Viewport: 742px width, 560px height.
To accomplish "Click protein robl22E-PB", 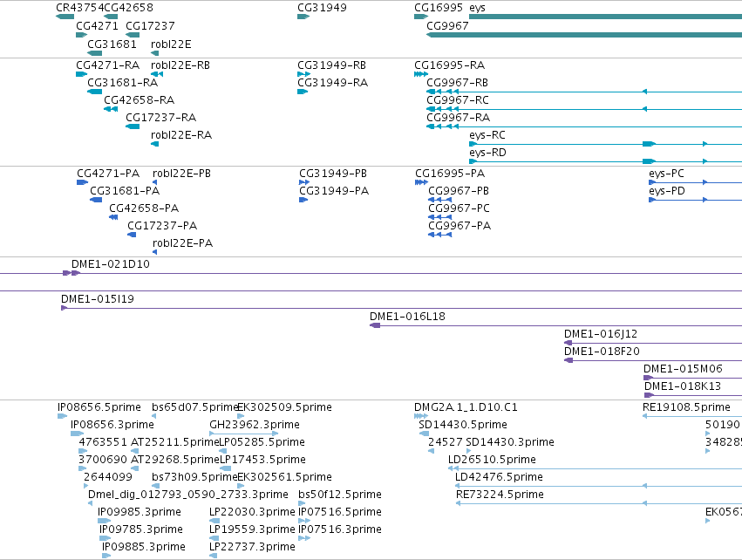I will (181, 174).
